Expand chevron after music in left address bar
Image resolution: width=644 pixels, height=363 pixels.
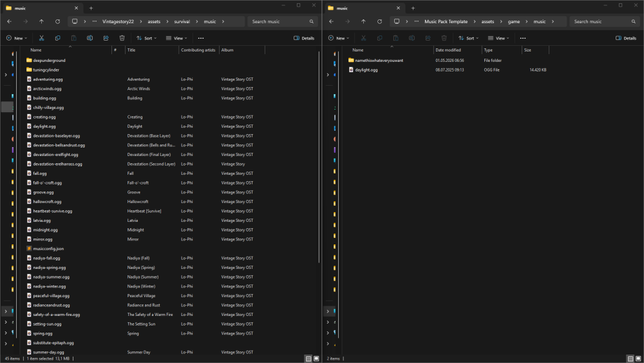[223, 21]
